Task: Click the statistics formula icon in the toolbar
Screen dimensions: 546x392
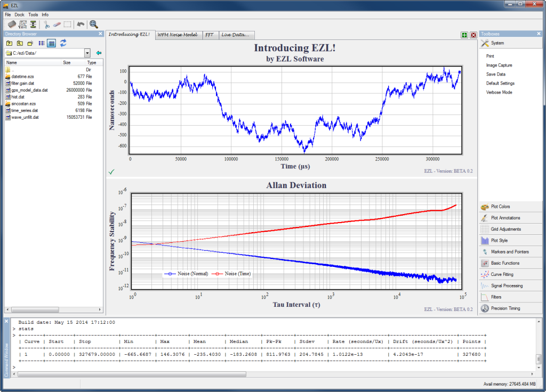Action: click(x=23, y=24)
